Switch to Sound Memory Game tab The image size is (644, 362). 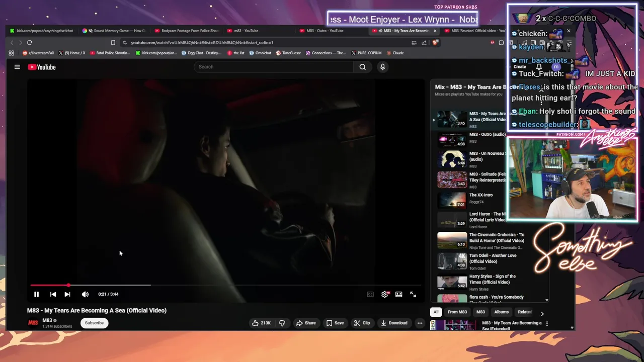click(x=114, y=31)
